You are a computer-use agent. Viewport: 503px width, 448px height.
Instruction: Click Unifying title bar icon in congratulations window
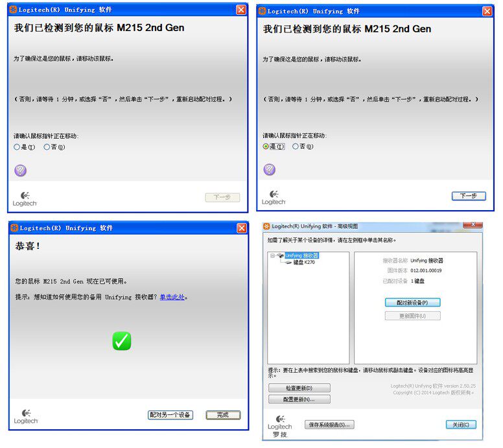coord(14,228)
